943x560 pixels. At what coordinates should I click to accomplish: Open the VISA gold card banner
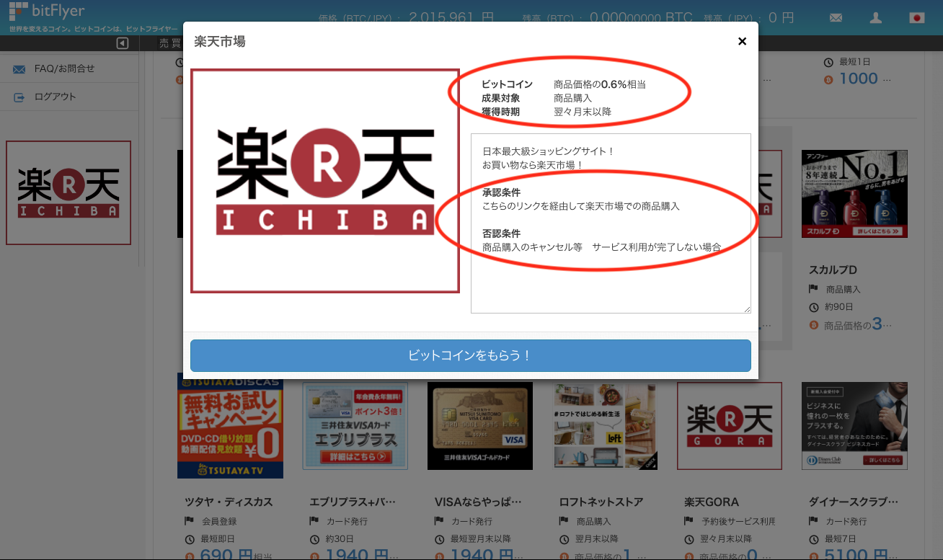coord(480,426)
